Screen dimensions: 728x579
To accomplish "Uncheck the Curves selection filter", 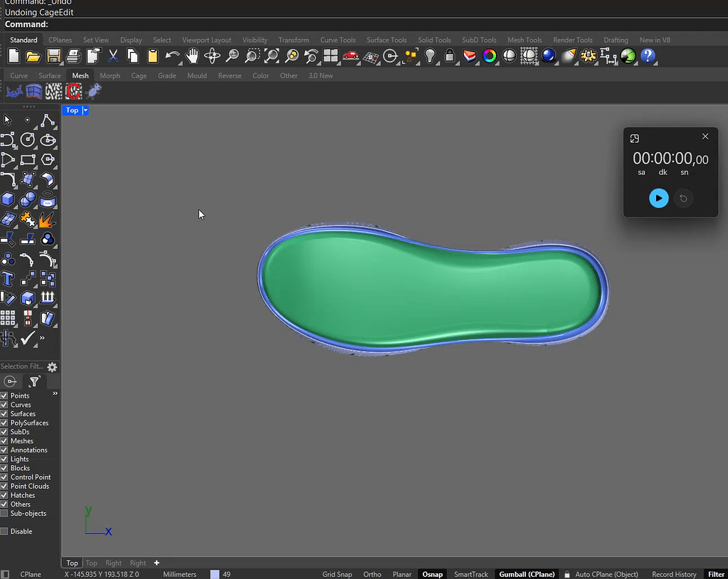I will (x=4, y=405).
